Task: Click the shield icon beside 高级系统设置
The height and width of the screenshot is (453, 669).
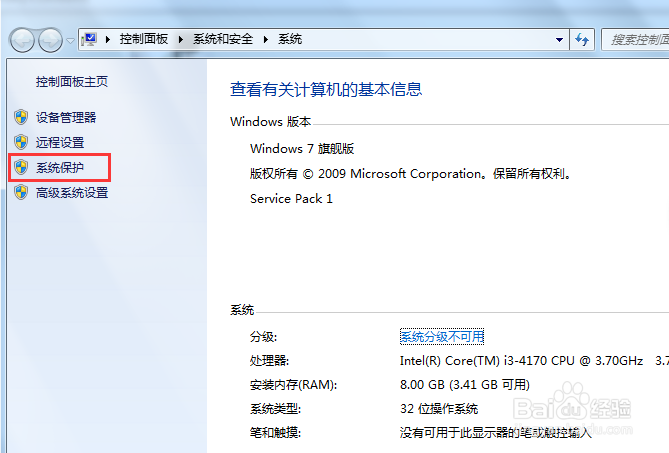Action: [x=21, y=192]
